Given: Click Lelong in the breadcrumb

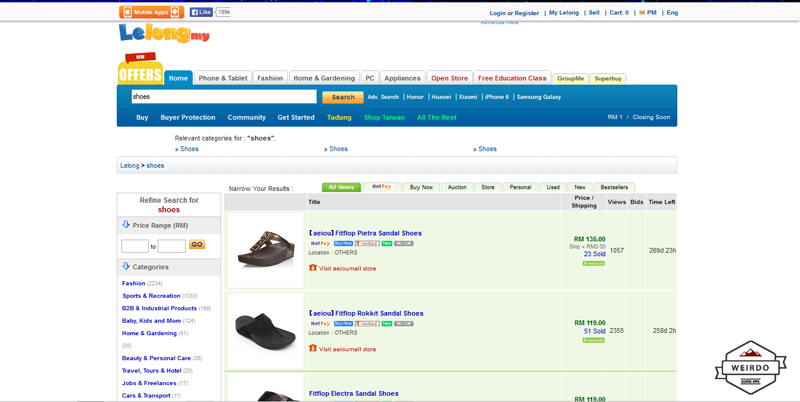Looking at the screenshot, I should point(130,166).
